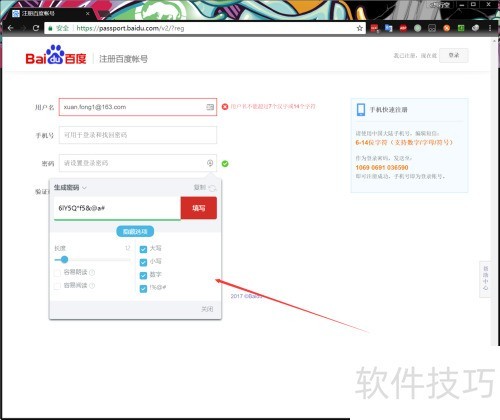Image resolution: width=500 pixels, height=420 pixels.
Task: Go back with the browser back arrow
Action: tap(10, 28)
